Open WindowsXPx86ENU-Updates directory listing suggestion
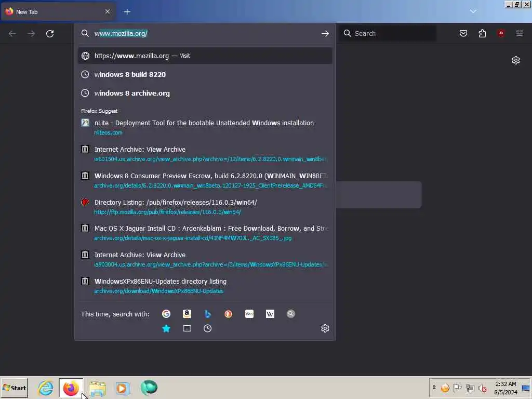The image size is (532, 399). point(205,286)
